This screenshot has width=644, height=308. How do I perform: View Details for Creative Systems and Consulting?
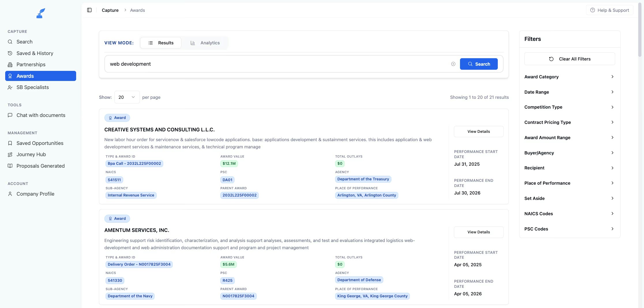pos(478,131)
